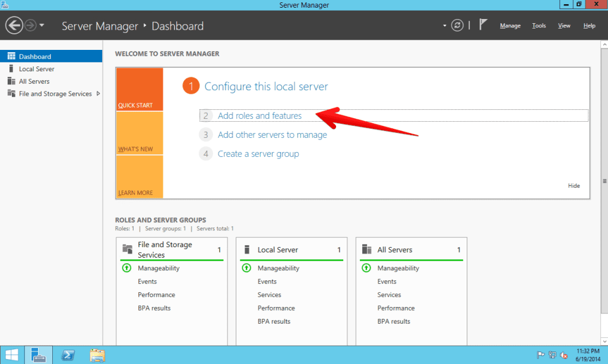Click Manageability status icon in All Servers tile
This screenshot has width=608, height=364.
coord(366,268)
